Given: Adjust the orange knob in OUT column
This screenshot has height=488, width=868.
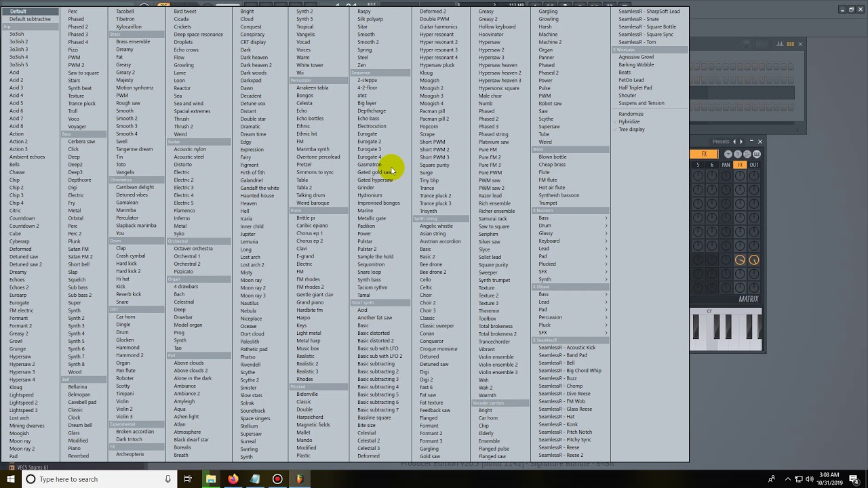Looking at the screenshot, I should (x=754, y=260).
